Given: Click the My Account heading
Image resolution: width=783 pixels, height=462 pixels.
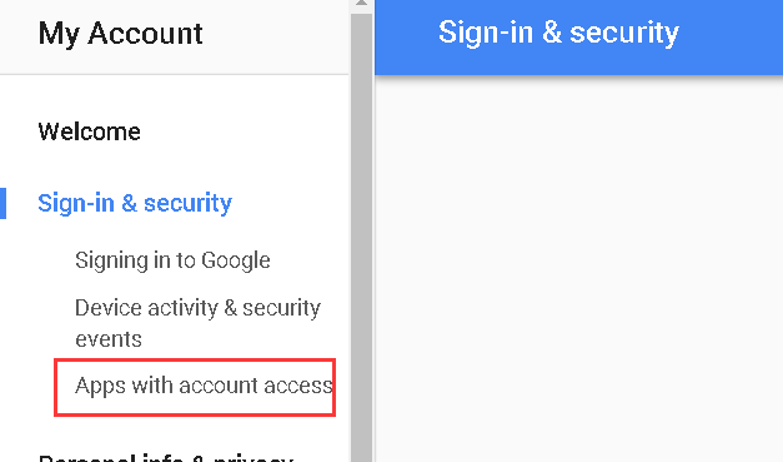Looking at the screenshot, I should tap(120, 34).
